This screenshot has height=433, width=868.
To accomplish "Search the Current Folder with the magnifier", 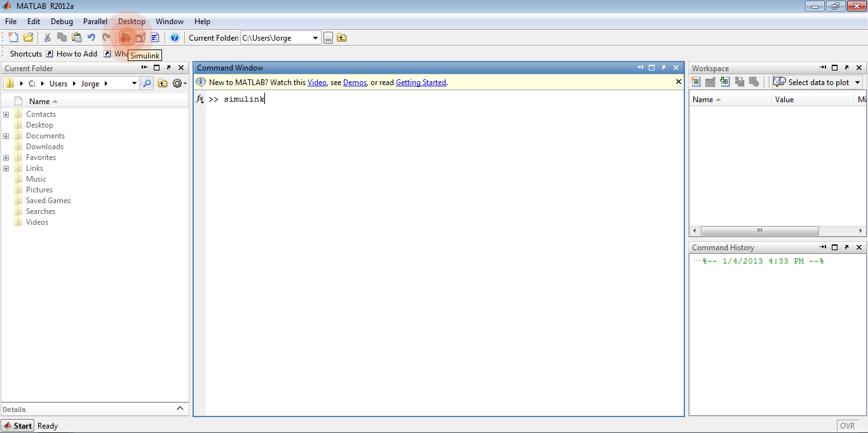I will click(147, 83).
